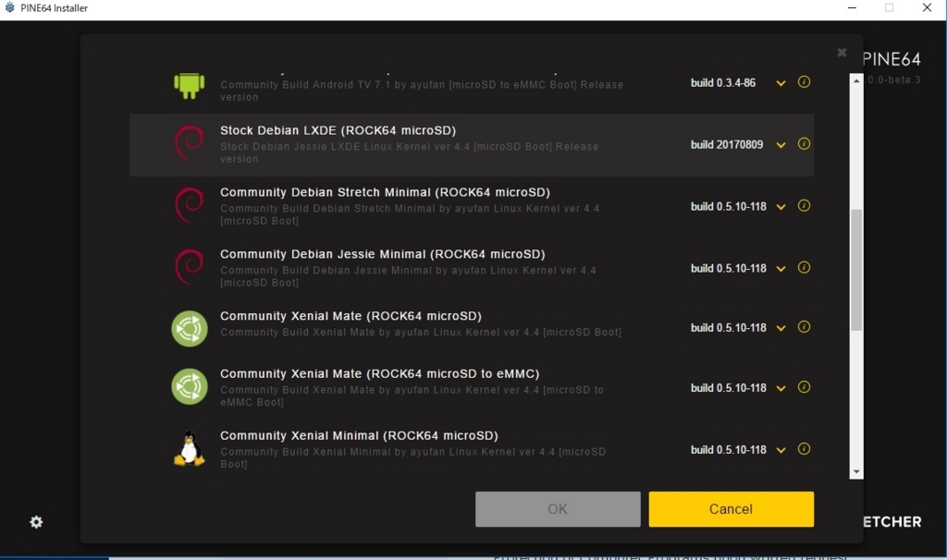Image resolution: width=947 pixels, height=560 pixels.
Task: Select Stock Debian LXDE (ROCK64 microSD) title
Action: (x=338, y=130)
